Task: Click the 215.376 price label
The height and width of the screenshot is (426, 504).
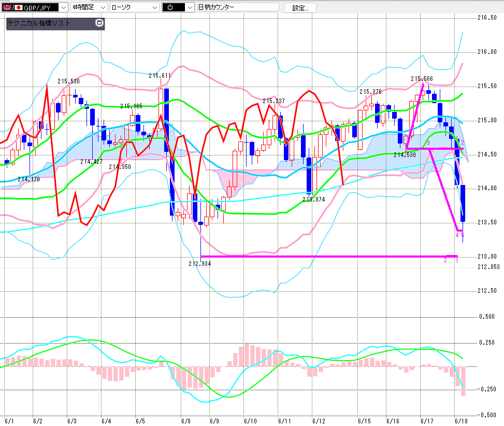Action: pyautogui.click(x=370, y=92)
